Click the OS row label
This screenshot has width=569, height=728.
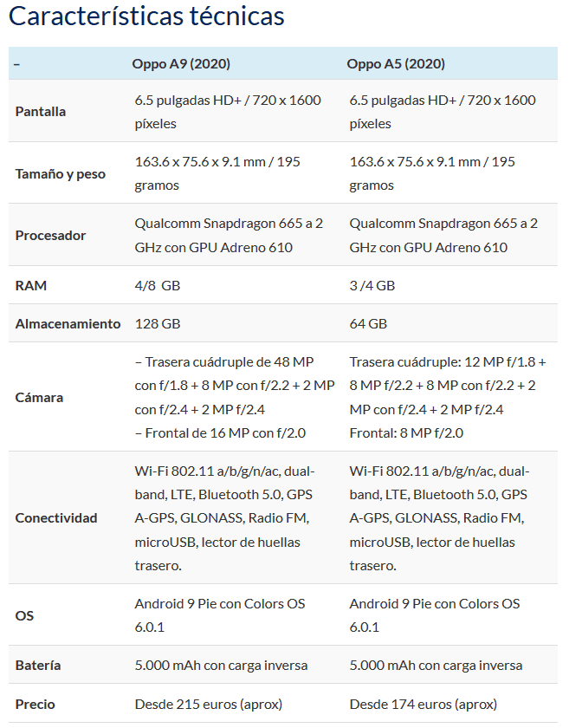pyautogui.click(x=24, y=615)
